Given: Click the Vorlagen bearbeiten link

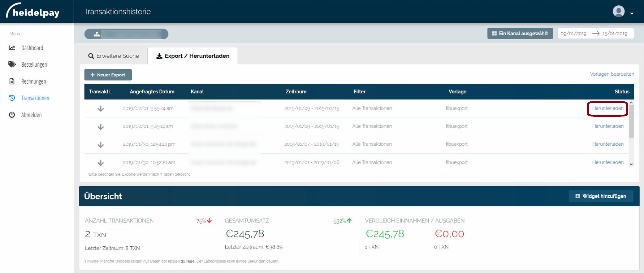Looking at the screenshot, I should tap(612, 74).
